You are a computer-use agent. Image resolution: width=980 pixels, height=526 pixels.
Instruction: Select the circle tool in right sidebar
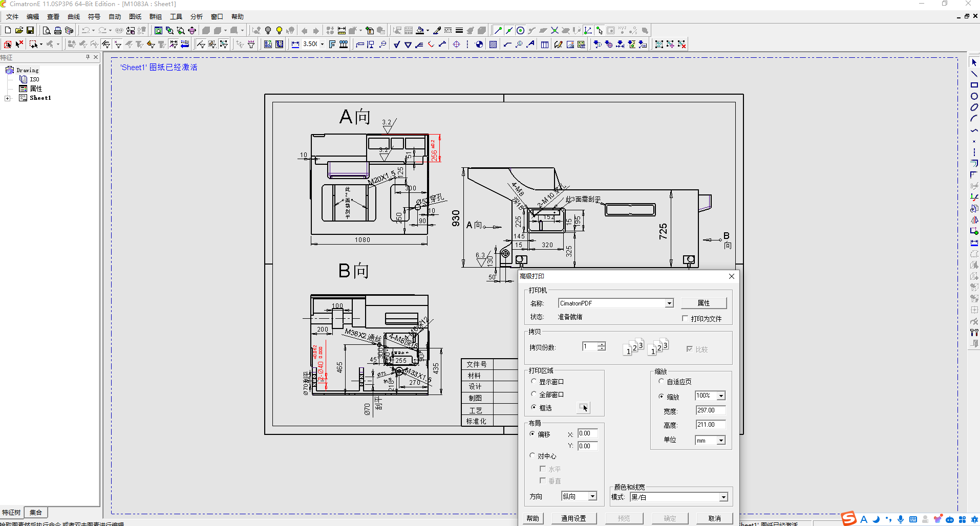[x=974, y=97]
